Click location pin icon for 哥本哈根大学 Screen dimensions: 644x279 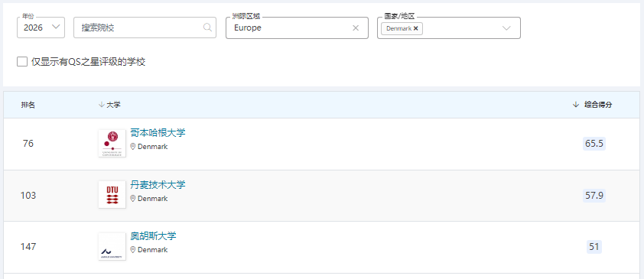point(132,147)
